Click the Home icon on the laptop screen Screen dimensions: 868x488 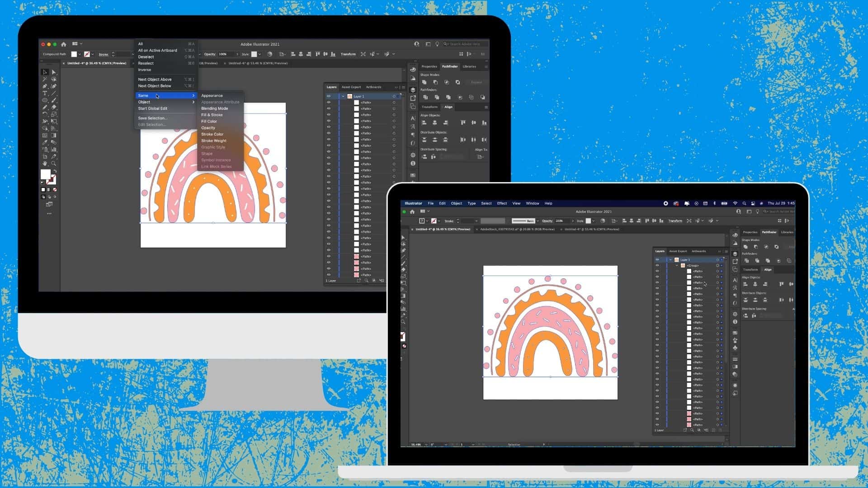412,211
